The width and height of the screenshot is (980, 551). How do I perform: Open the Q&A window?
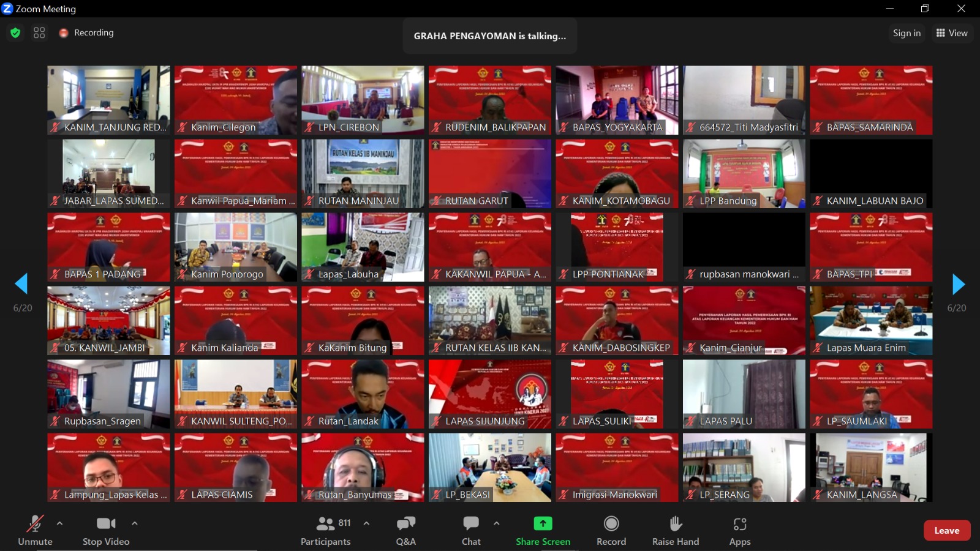(405, 524)
